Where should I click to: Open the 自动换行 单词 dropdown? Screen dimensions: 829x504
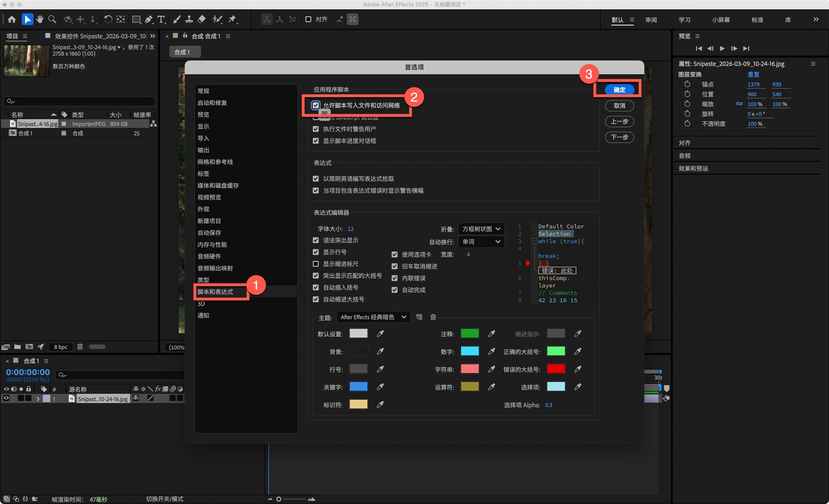(481, 242)
